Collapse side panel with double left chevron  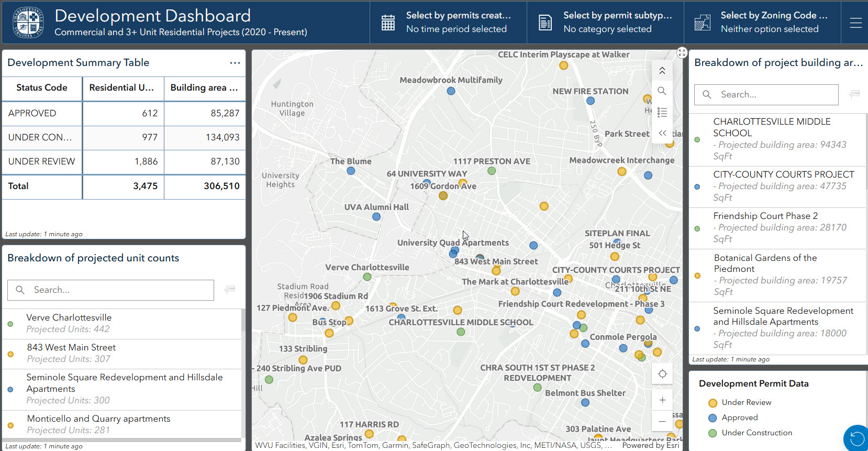662,133
